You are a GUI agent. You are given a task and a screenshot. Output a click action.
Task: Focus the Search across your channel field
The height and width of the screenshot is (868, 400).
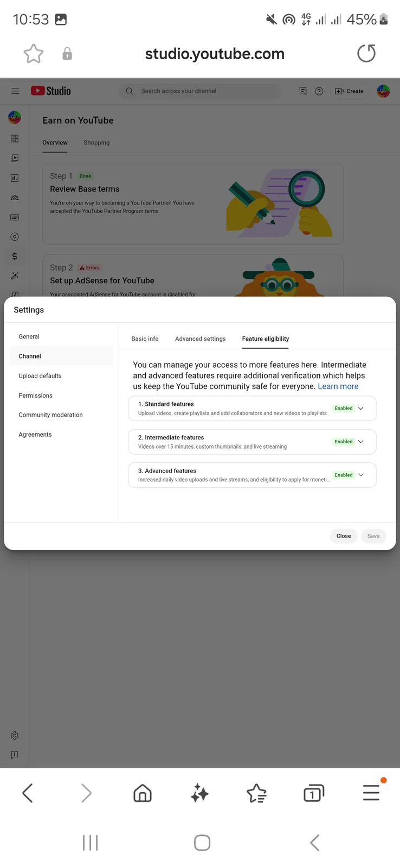200,91
